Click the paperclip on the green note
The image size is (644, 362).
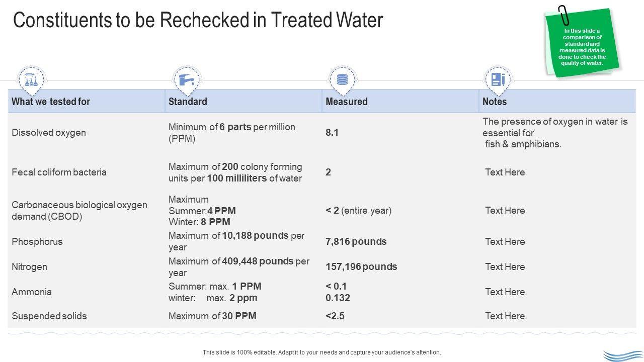pos(563,15)
